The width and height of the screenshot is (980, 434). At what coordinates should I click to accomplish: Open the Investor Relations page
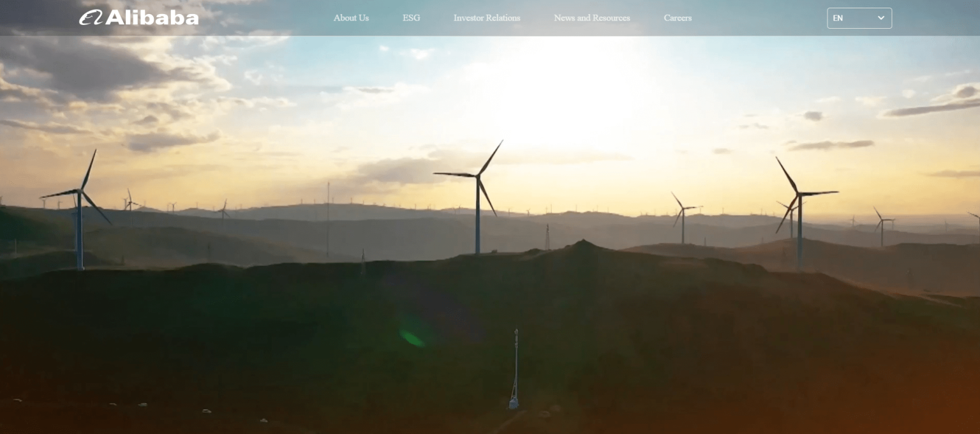pos(487,18)
